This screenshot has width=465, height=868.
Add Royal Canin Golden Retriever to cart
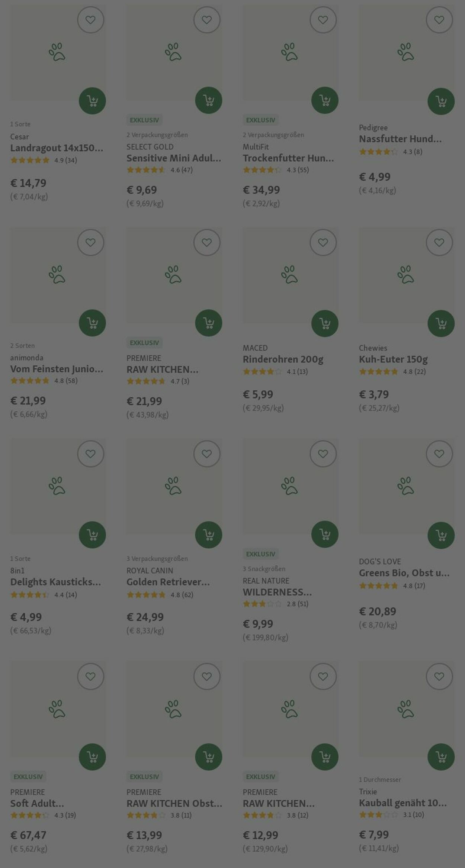pyautogui.click(x=209, y=535)
